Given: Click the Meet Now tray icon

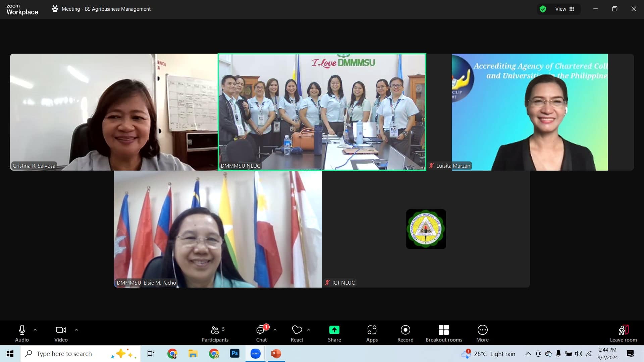Looking at the screenshot, I should pos(538,354).
